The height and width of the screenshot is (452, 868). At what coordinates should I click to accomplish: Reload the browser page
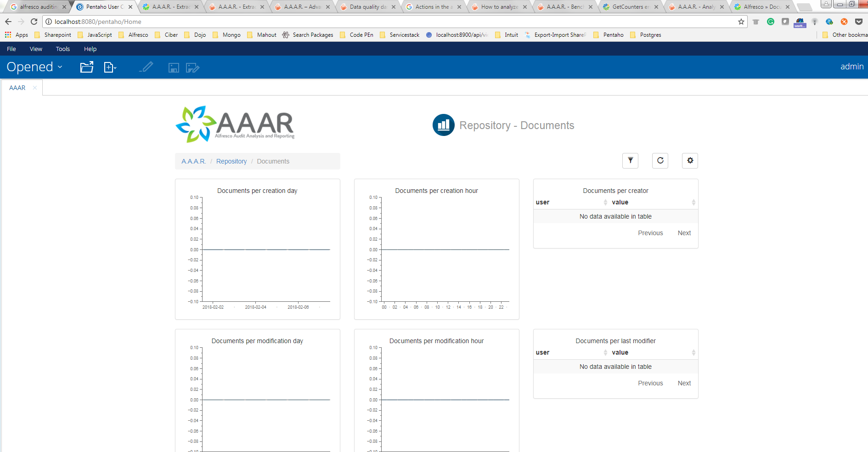[34, 22]
